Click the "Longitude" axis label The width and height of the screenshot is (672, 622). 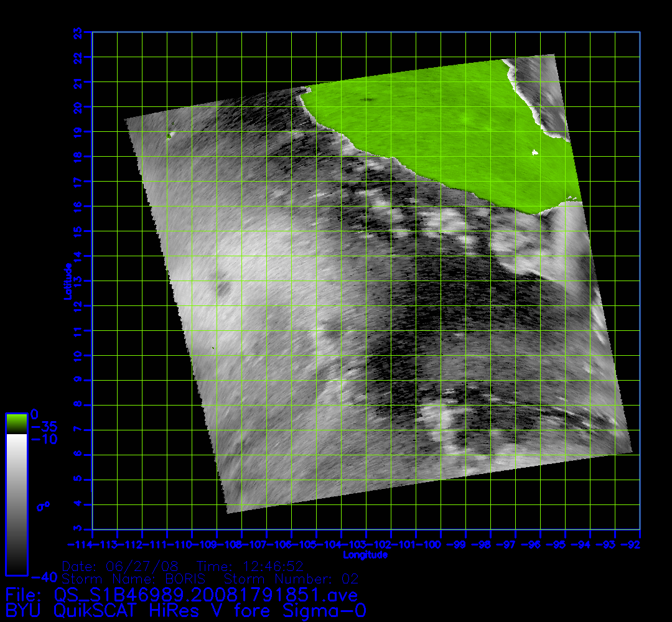(366, 555)
